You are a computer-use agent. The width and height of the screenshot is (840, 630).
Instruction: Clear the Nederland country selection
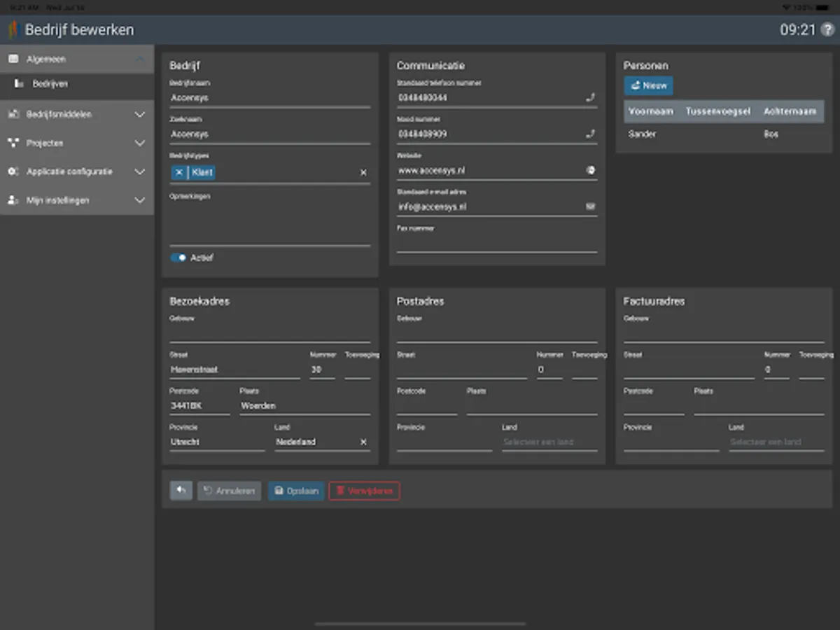(363, 442)
